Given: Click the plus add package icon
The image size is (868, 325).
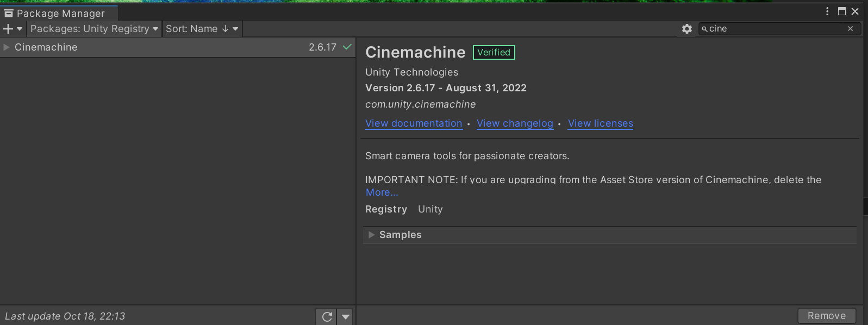Looking at the screenshot, I should pos(13,29).
